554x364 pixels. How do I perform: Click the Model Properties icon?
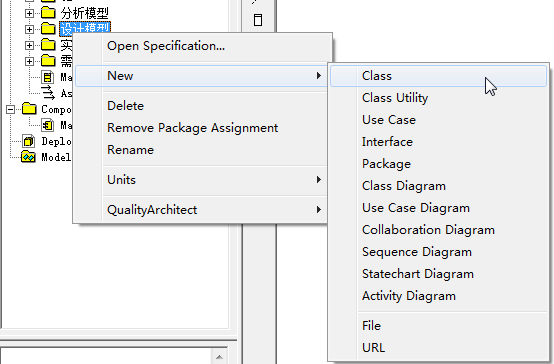coord(28,157)
